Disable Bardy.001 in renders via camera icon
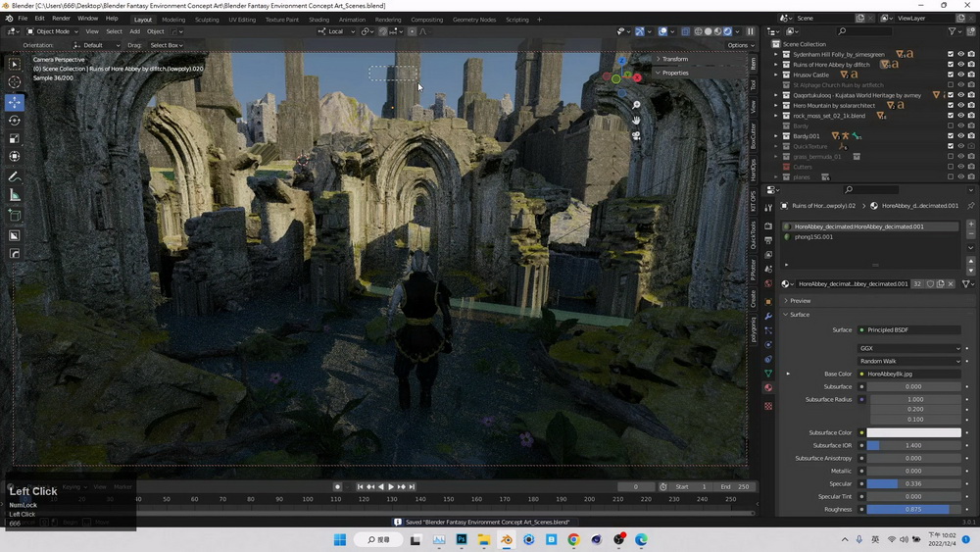This screenshot has width=980, height=552. tap(971, 135)
